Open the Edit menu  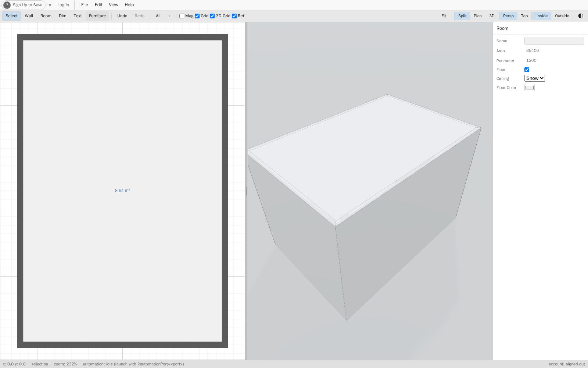98,5
